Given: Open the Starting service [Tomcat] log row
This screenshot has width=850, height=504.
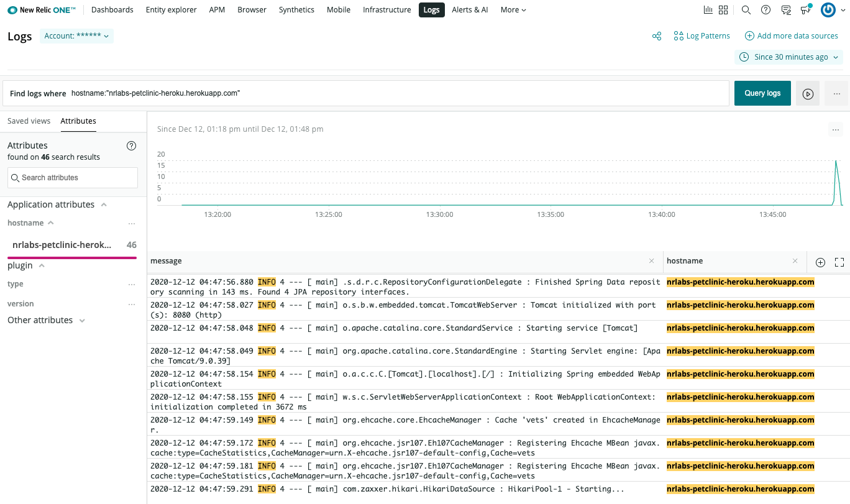Looking at the screenshot, I should tap(405, 332).
